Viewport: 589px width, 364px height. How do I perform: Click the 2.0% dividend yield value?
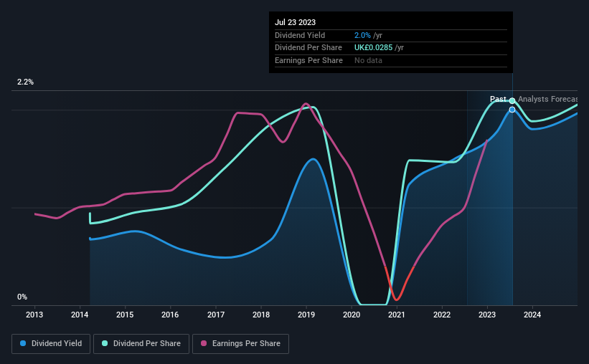[x=362, y=35]
